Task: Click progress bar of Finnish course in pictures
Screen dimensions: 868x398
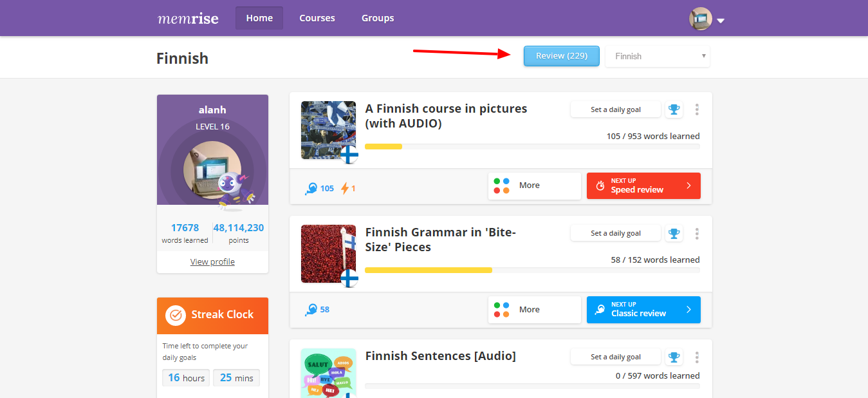Action: click(532, 147)
